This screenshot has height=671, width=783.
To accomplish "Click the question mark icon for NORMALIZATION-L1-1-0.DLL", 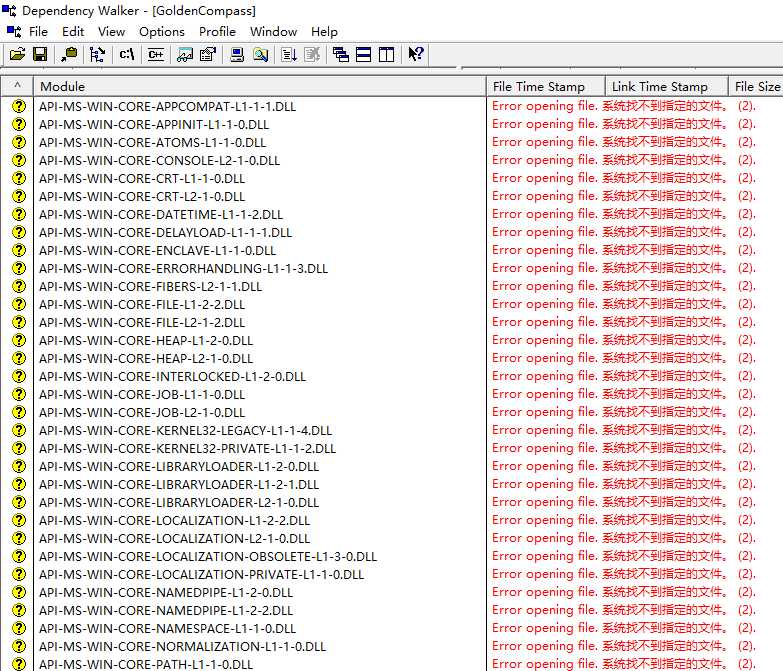I will click(18, 646).
